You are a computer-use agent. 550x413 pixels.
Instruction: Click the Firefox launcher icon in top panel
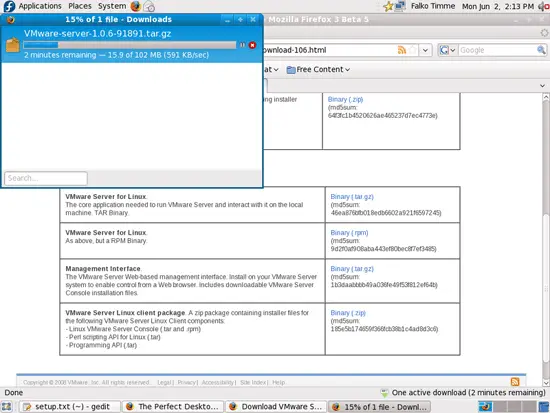(x=135, y=6)
